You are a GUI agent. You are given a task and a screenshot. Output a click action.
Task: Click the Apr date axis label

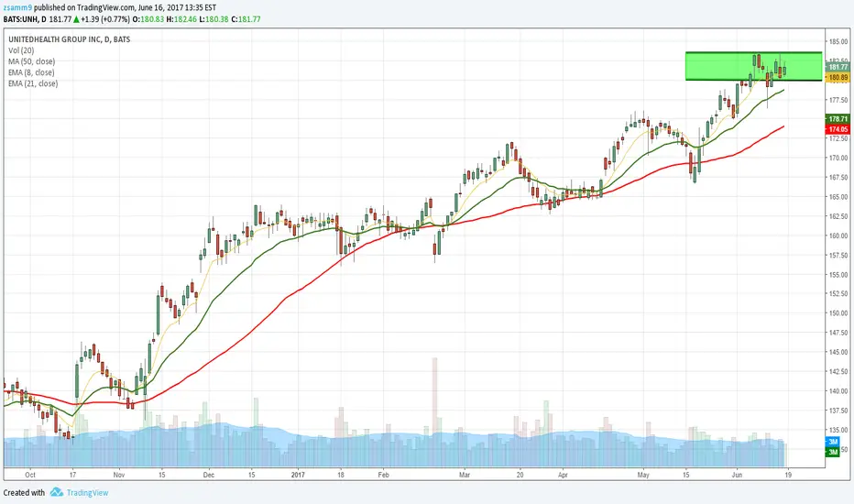point(563,475)
